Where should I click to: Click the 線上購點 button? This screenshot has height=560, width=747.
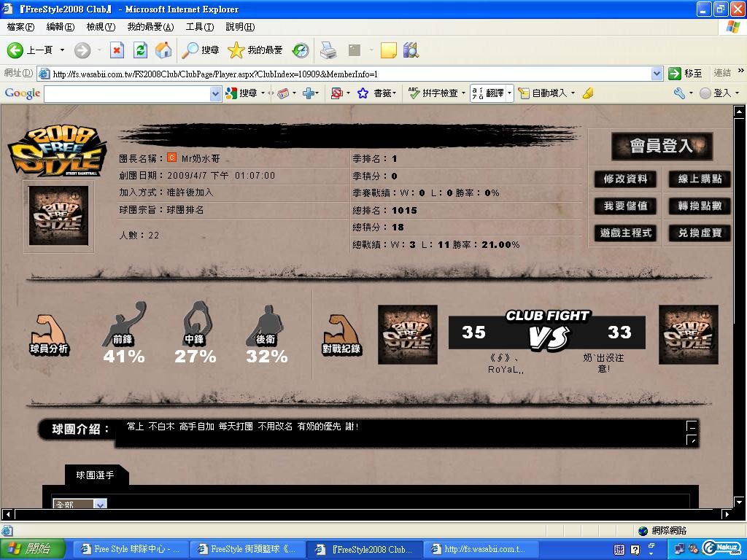click(700, 179)
